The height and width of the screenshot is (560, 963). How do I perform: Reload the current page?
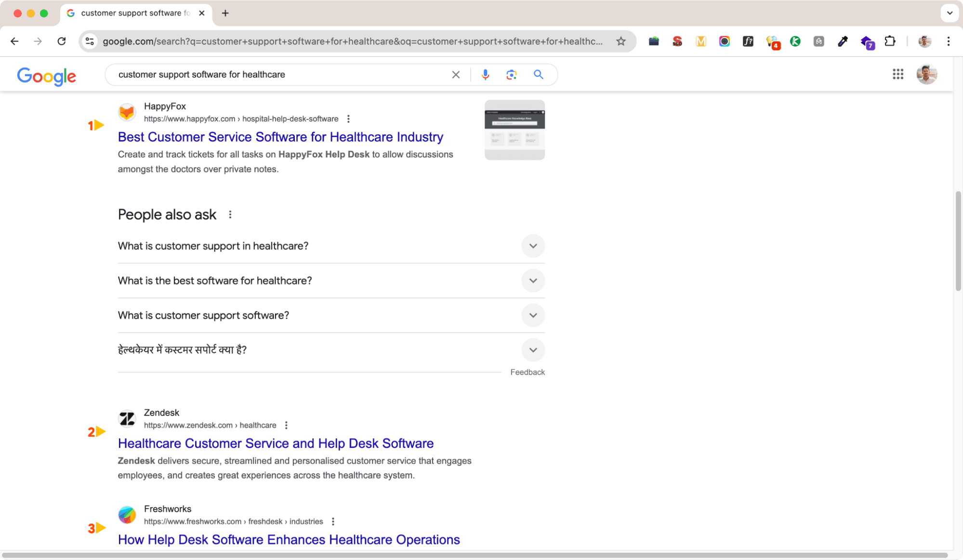tap(62, 41)
